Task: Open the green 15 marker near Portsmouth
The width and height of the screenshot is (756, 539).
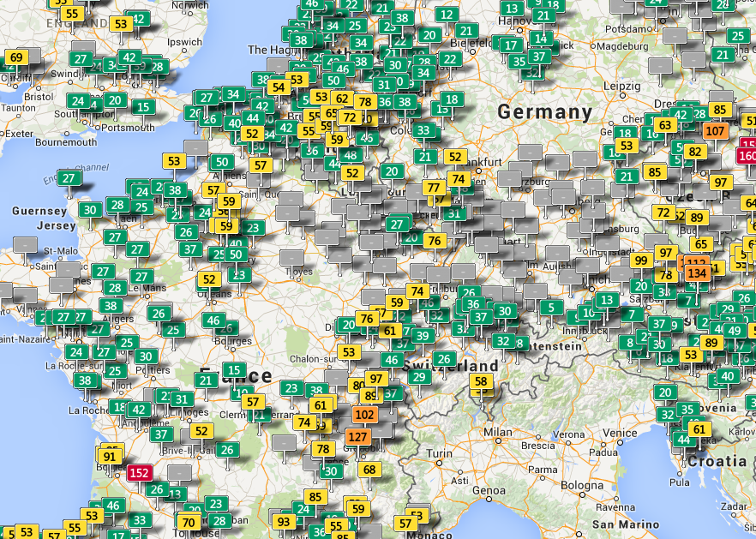Action: [143, 107]
